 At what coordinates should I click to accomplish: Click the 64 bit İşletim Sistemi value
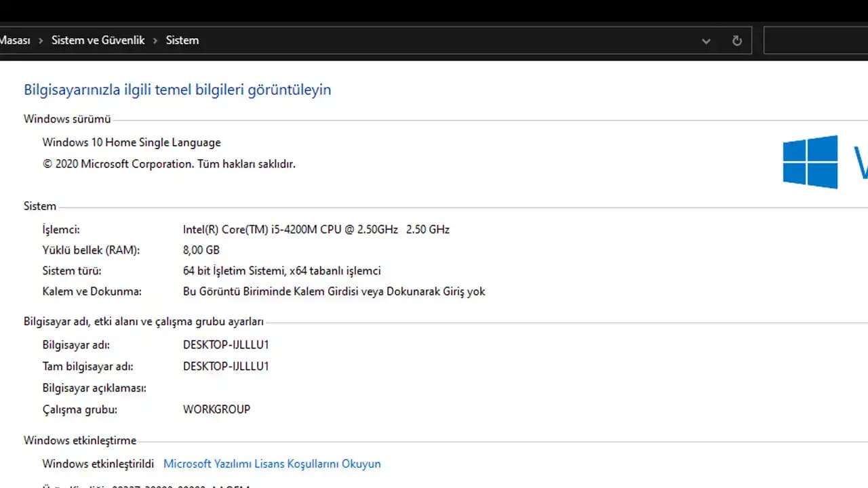(281, 271)
